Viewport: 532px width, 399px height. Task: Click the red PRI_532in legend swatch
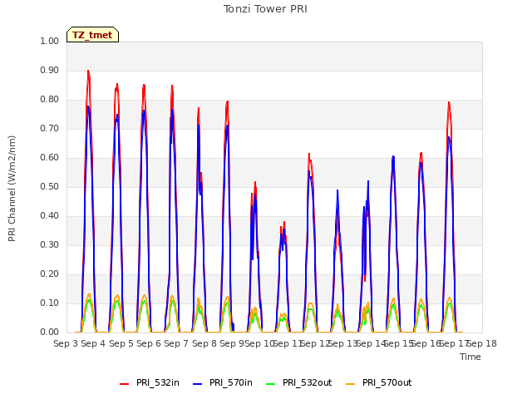tap(125, 384)
